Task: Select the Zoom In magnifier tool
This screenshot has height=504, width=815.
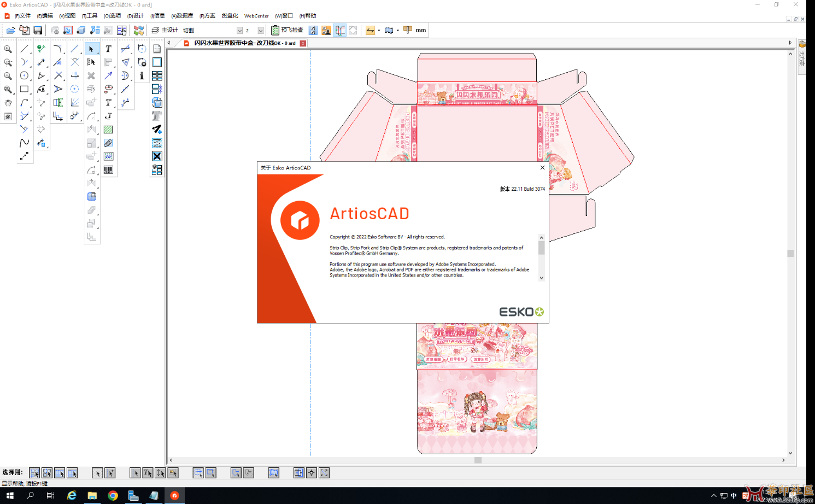Action: tap(8, 49)
